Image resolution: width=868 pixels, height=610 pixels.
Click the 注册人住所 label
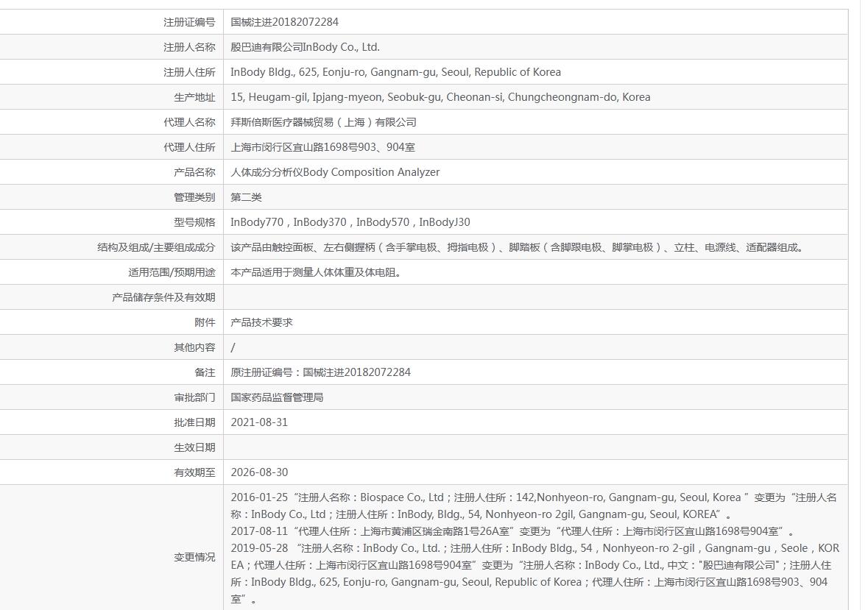point(189,72)
